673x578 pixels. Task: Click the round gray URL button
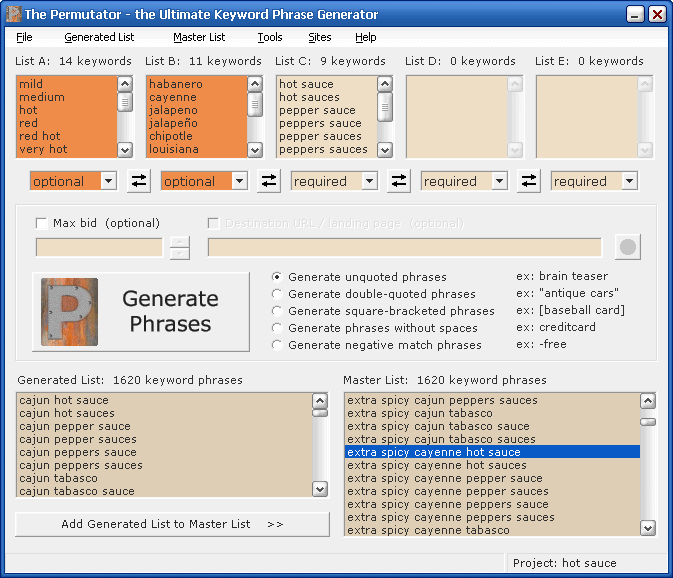click(x=627, y=247)
